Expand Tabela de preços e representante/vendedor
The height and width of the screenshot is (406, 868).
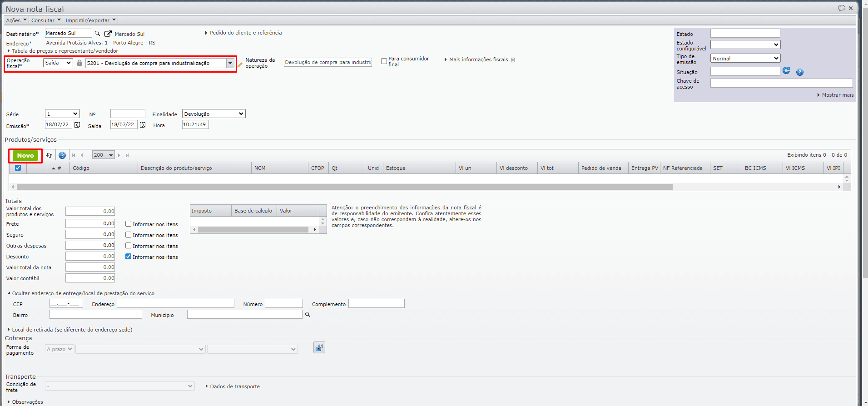tap(63, 51)
